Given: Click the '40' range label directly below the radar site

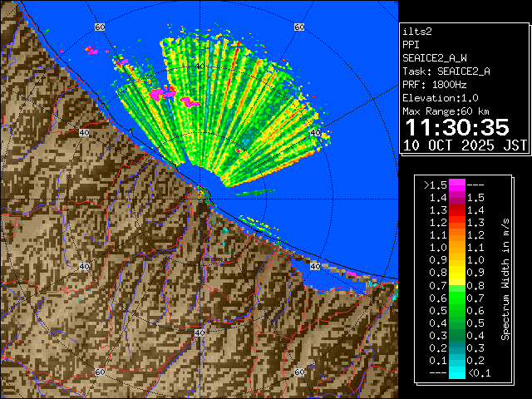Looking at the screenshot, I should tap(199, 332).
